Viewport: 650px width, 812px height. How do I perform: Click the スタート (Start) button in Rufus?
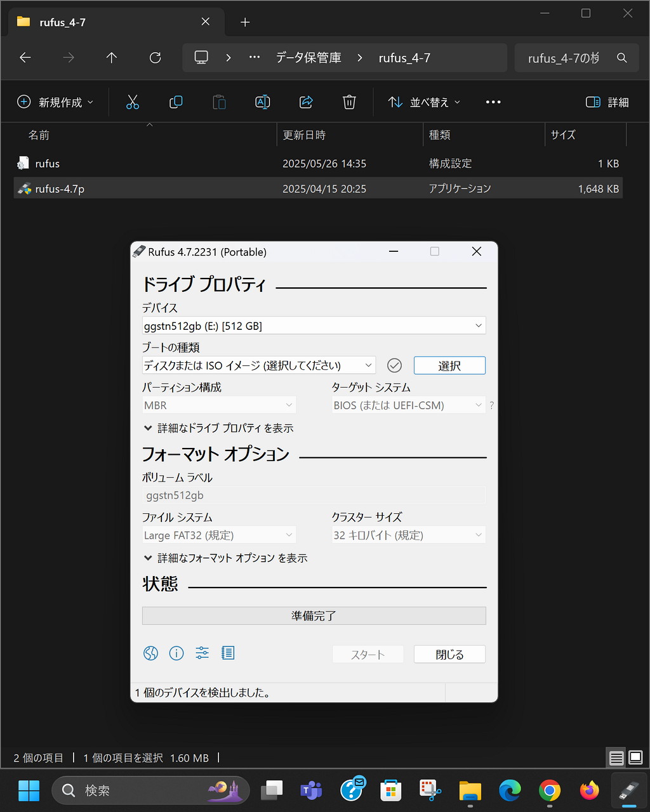click(x=368, y=655)
